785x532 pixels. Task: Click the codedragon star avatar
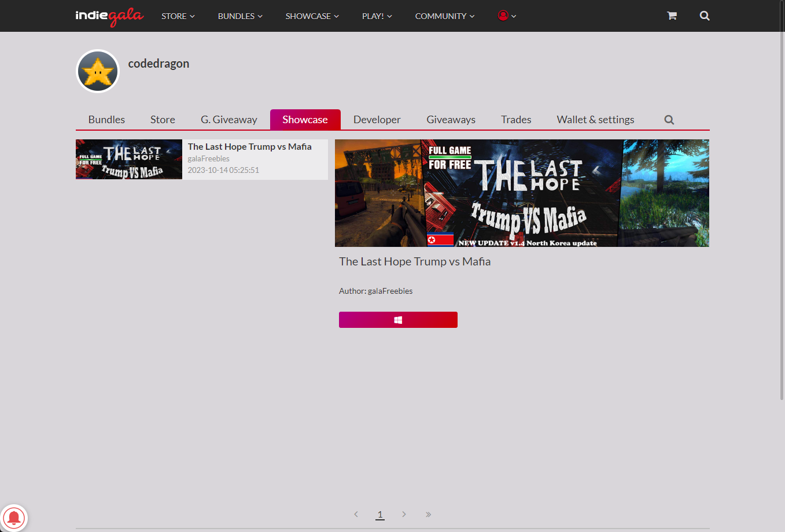[x=98, y=71]
